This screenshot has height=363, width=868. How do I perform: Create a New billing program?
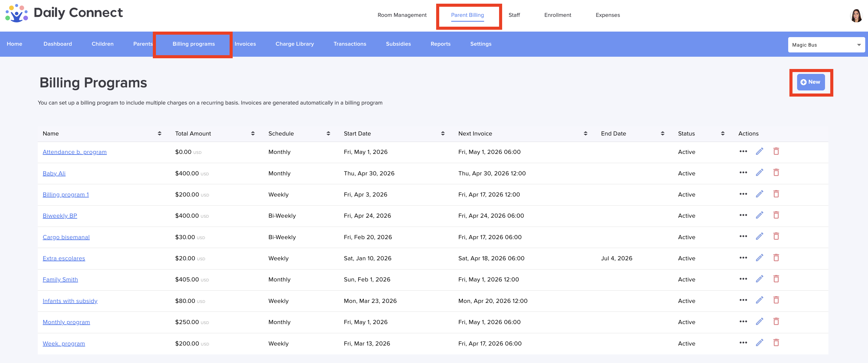pos(810,82)
